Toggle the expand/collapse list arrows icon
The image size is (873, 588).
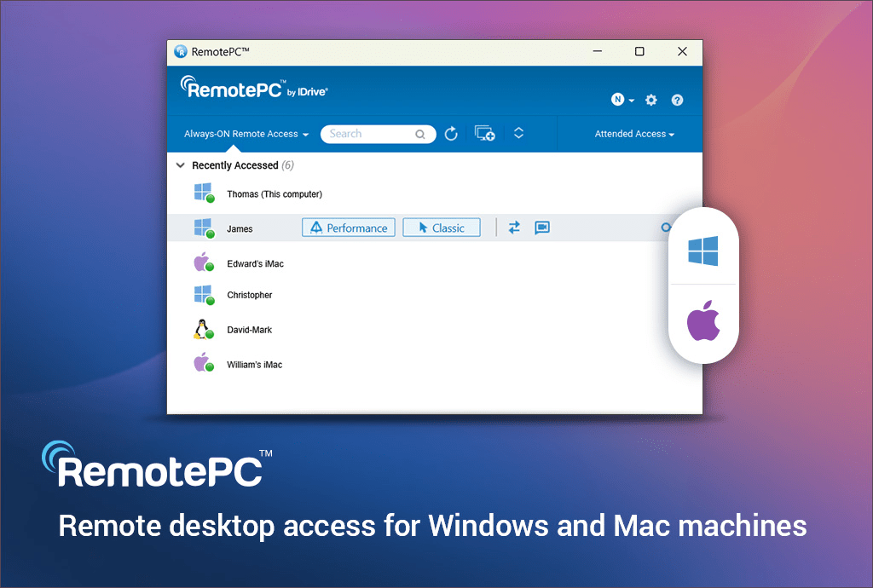(x=518, y=133)
